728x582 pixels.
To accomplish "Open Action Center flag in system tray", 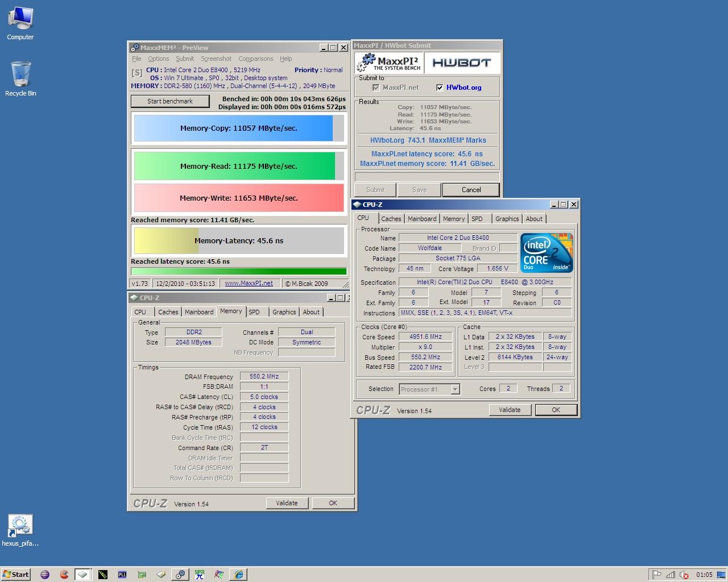I will (x=656, y=575).
